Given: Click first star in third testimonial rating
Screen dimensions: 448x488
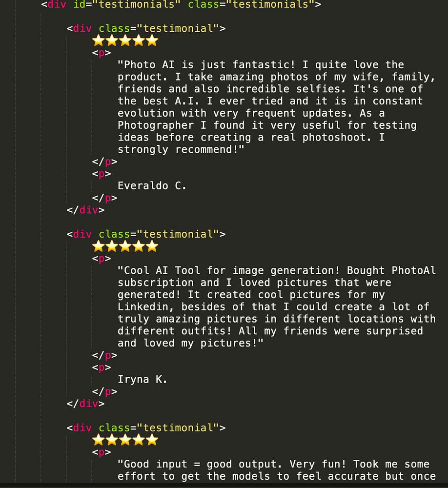Looking at the screenshot, I should [99, 440].
